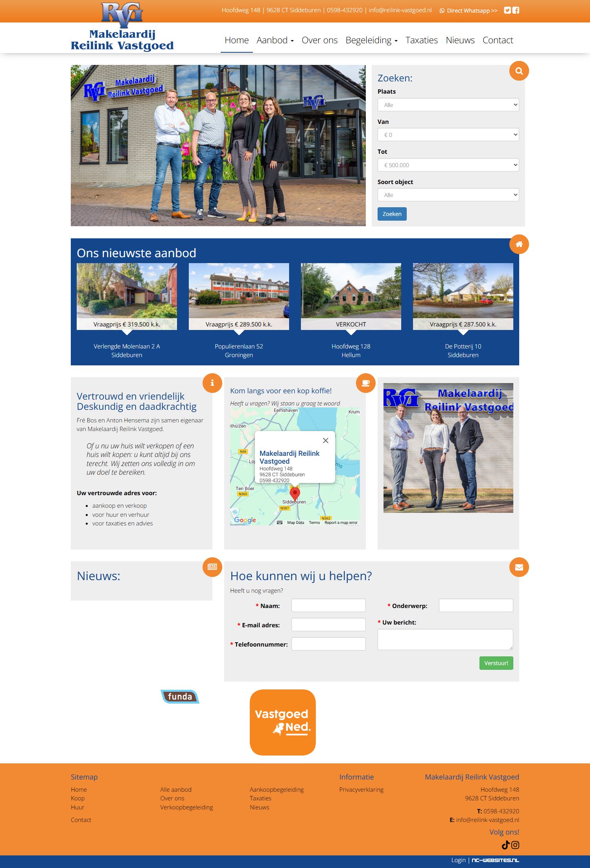The image size is (590, 868).
Task: Close the map info popup
Action: (326, 440)
